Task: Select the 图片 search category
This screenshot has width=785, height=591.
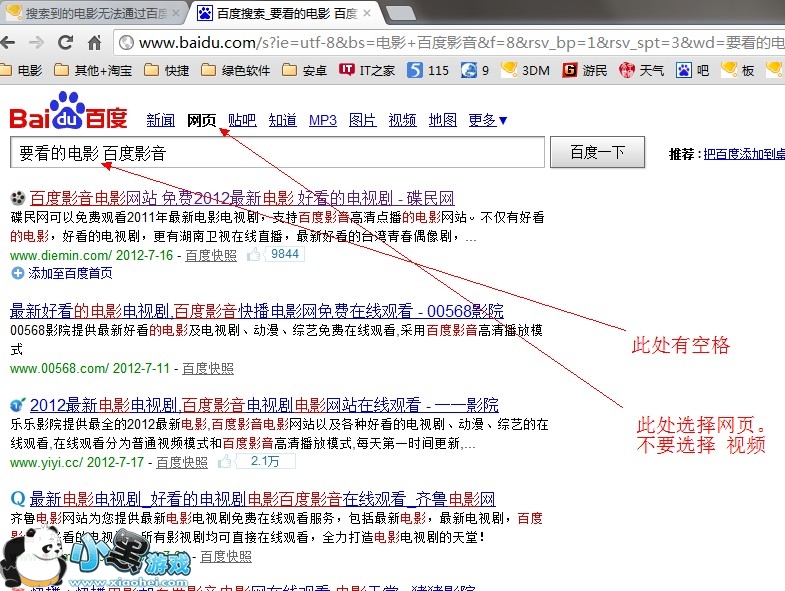Action: [363, 120]
